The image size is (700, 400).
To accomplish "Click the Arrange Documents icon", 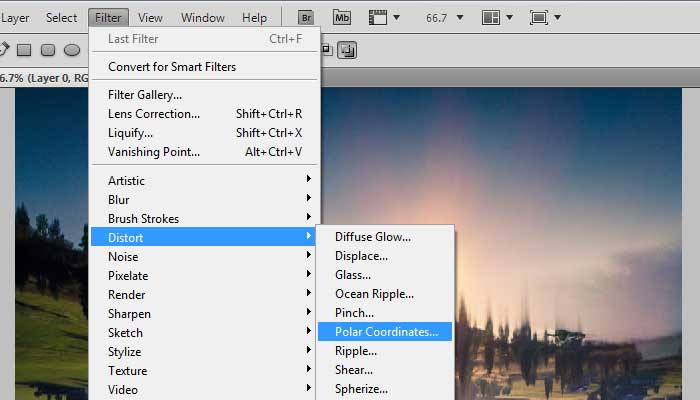I will pyautogui.click(x=491, y=18).
